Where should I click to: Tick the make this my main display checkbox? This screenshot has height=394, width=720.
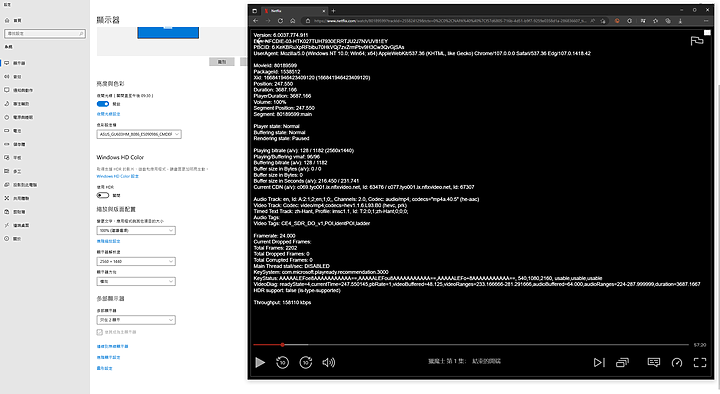(x=100, y=332)
